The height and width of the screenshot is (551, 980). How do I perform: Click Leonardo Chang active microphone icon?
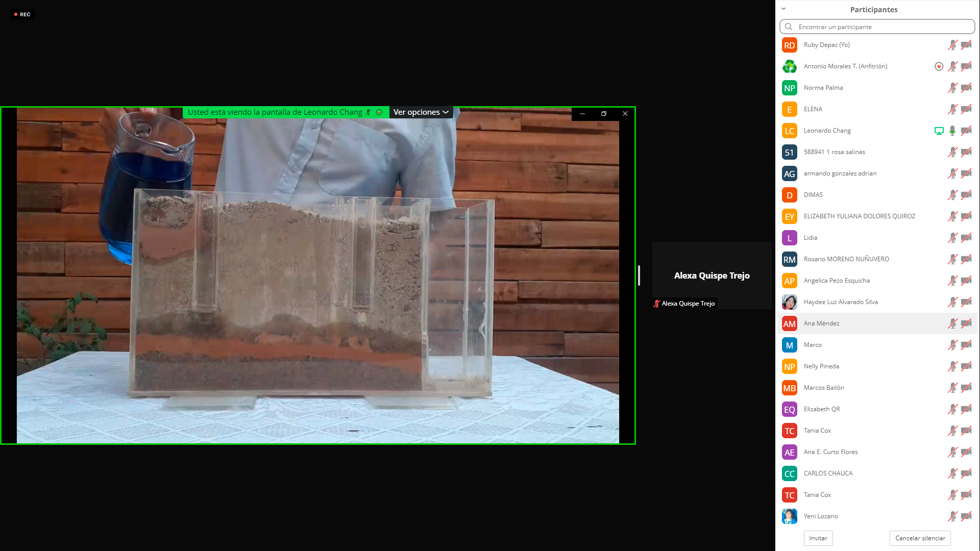click(x=952, y=131)
